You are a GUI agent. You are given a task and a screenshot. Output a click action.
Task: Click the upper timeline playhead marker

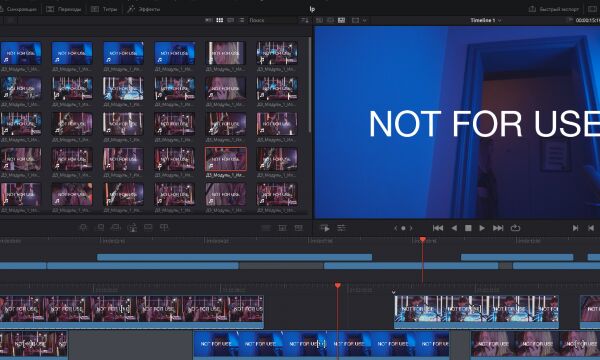pyautogui.click(x=422, y=239)
